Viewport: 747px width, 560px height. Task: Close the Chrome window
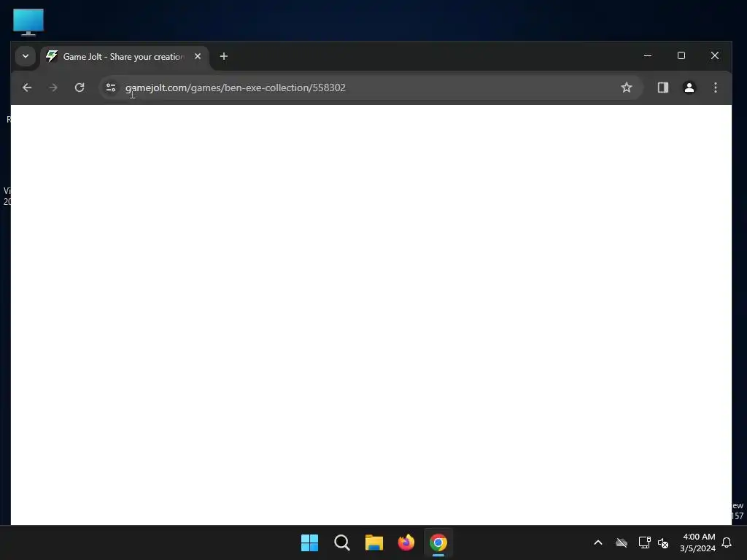[715, 55]
